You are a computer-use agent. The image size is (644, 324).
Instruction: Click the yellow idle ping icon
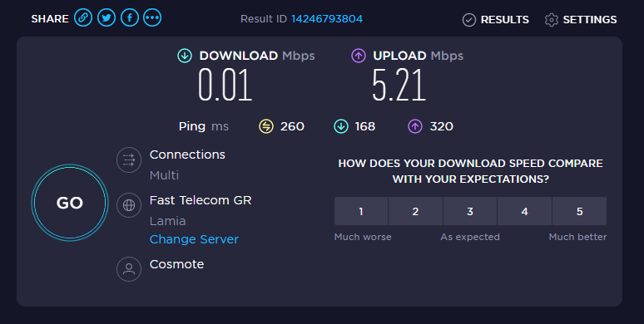[x=266, y=126]
